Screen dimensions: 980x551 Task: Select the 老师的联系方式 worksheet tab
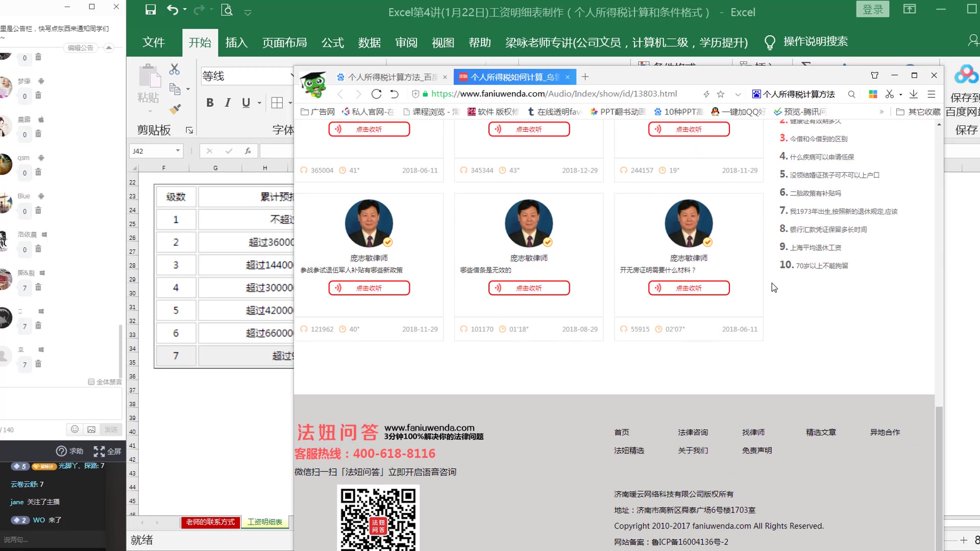210,522
